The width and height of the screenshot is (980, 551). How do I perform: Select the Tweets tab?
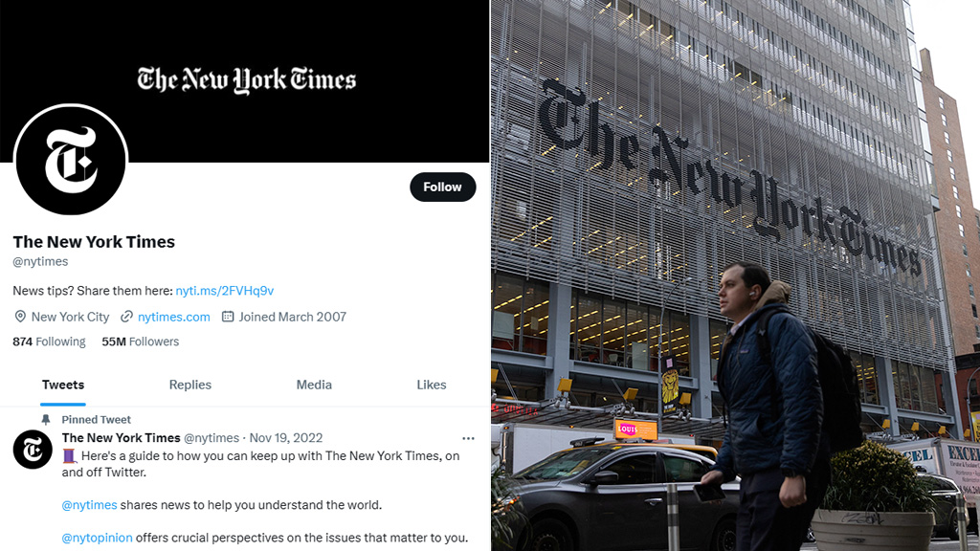tap(63, 385)
